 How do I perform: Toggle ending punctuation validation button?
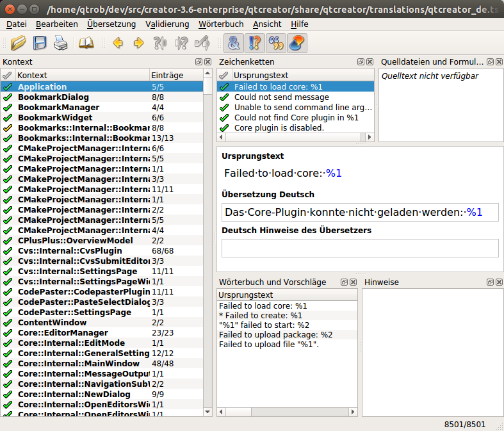255,44
